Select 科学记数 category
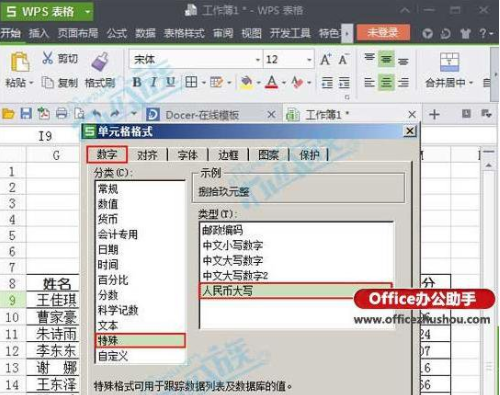 coord(140,310)
